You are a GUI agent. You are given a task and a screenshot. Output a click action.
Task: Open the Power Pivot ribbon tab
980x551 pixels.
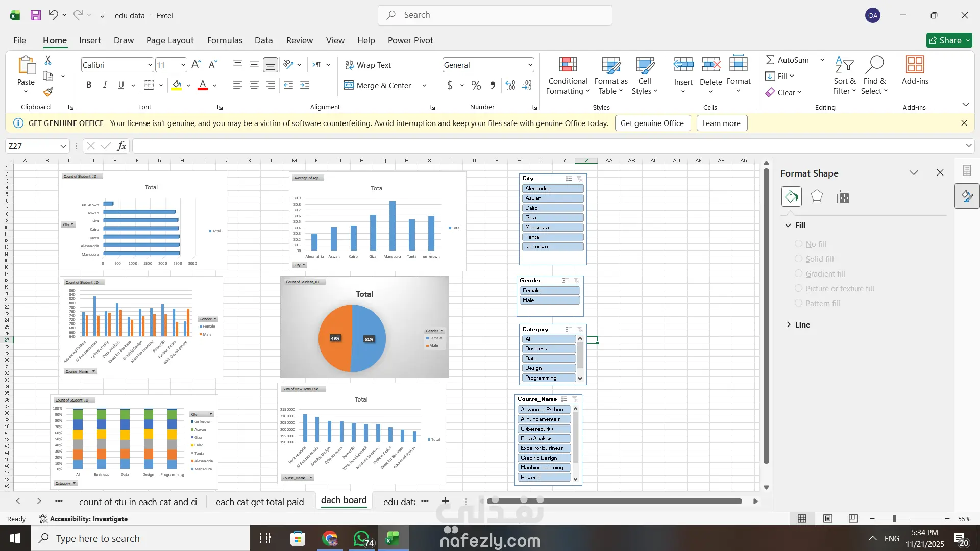tap(410, 40)
